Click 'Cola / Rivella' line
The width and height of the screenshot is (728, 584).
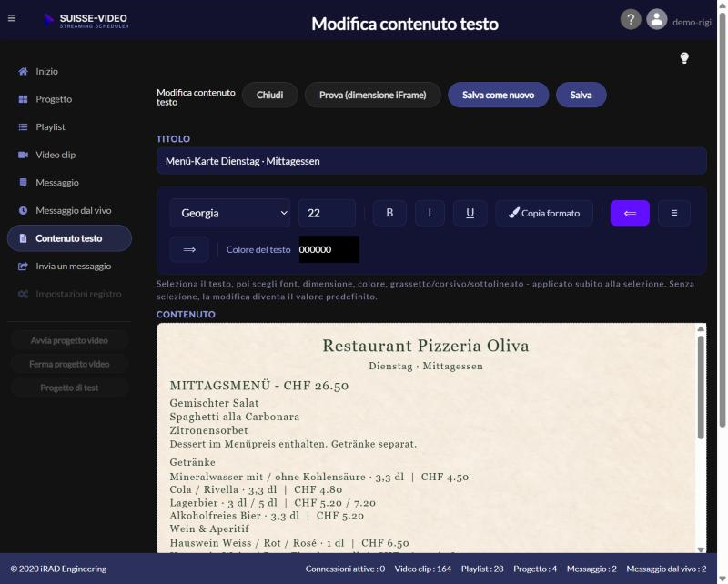coord(256,489)
